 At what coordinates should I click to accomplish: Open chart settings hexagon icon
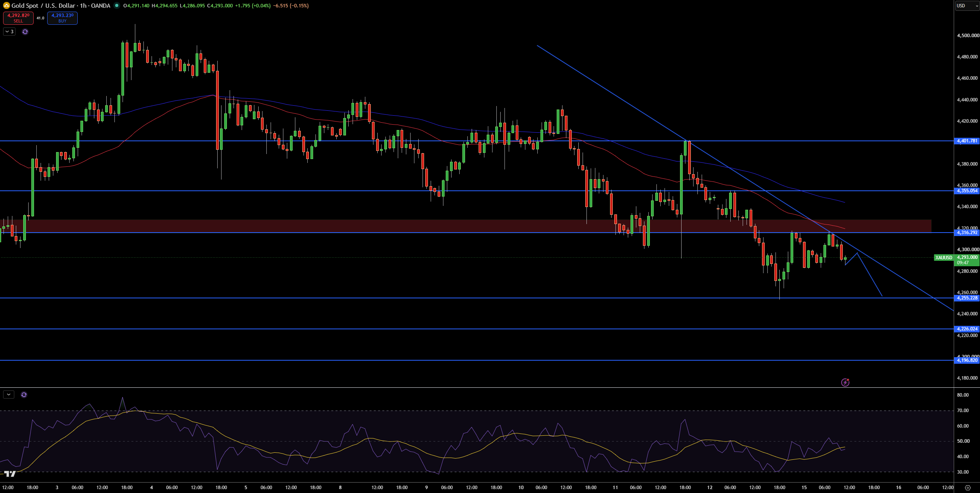(x=968, y=488)
